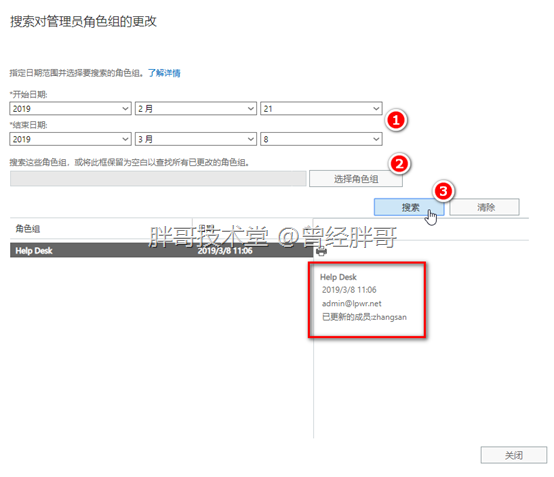554x477 pixels.
Task: Click the role group text field
Action: click(x=158, y=179)
